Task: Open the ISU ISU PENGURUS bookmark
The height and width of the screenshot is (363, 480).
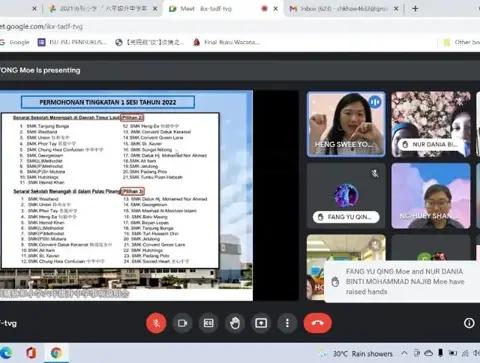Action: (73, 42)
